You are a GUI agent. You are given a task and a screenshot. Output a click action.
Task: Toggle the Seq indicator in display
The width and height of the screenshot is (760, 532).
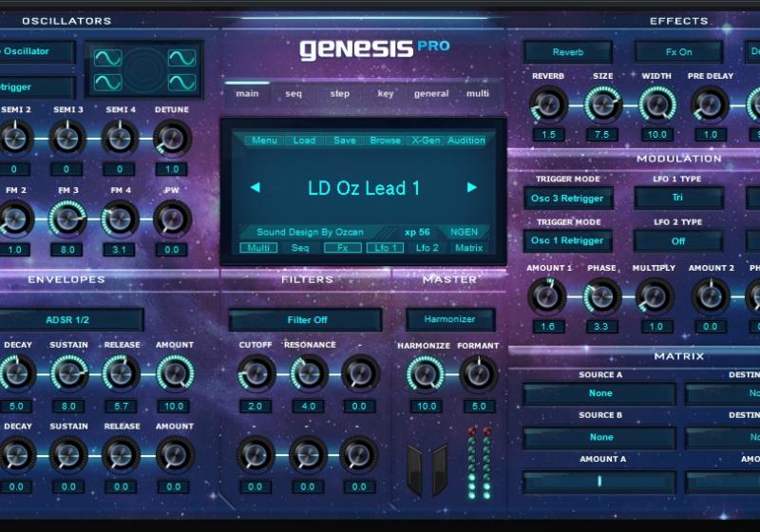[x=300, y=248]
